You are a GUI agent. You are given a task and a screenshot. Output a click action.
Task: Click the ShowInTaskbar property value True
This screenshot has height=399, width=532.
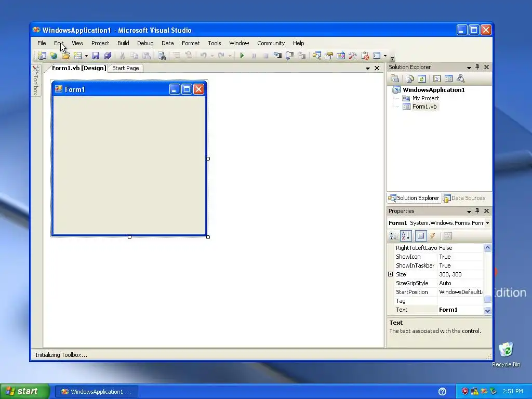pyautogui.click(x=445, y=265)
